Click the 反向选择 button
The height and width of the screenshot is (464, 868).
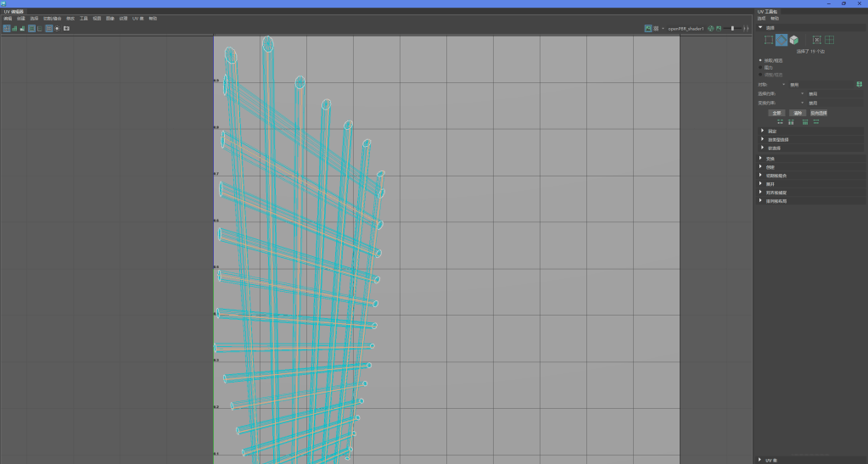tap(818, 113)
